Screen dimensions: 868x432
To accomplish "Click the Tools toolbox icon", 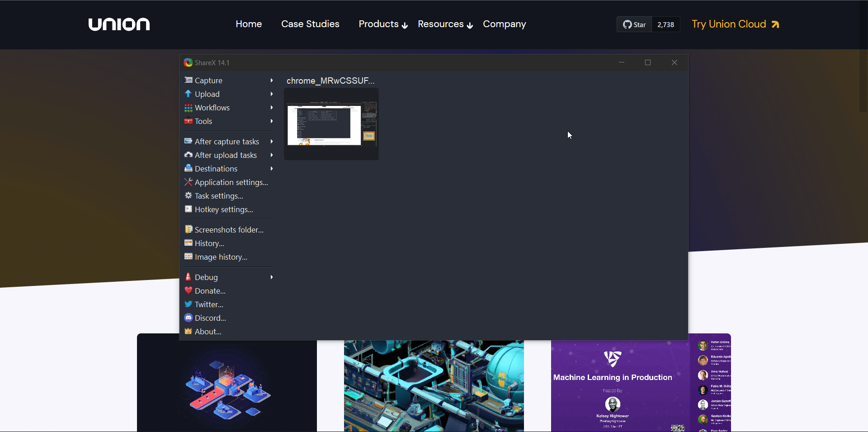I will point(189,121).
